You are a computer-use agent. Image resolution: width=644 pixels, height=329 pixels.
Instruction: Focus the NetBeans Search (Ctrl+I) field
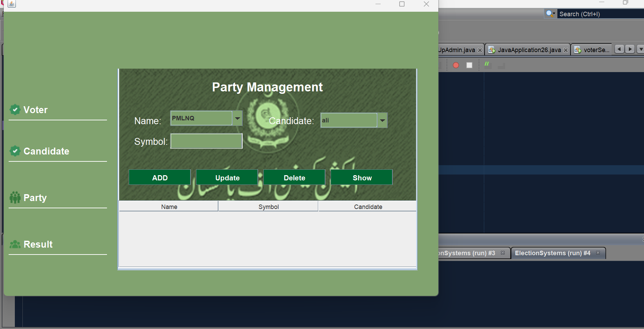point(601,14)
